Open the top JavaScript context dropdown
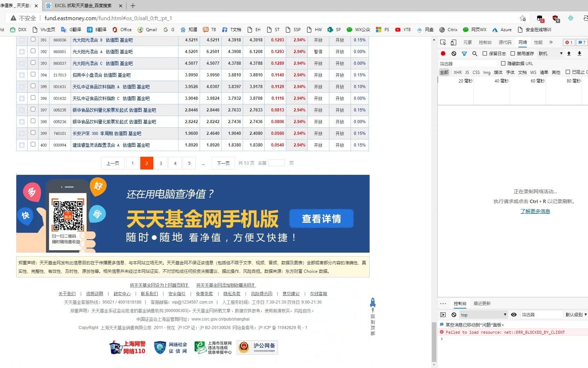 click(x=483, y=315)
